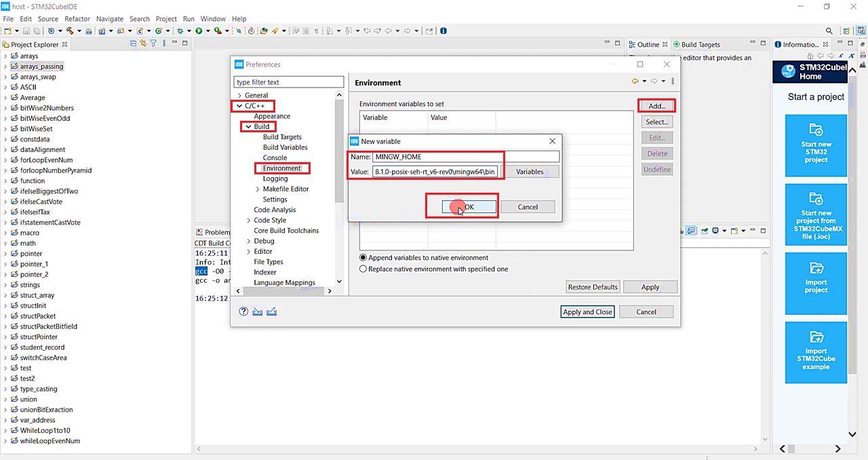Click the Information Center scroll right arrow
Viewport: 868px width, 460px height.
tap(837, 448)
